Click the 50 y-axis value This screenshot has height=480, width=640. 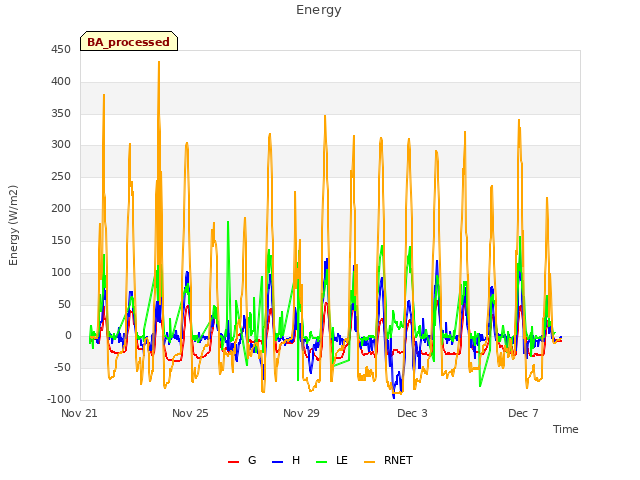point(64,304)
